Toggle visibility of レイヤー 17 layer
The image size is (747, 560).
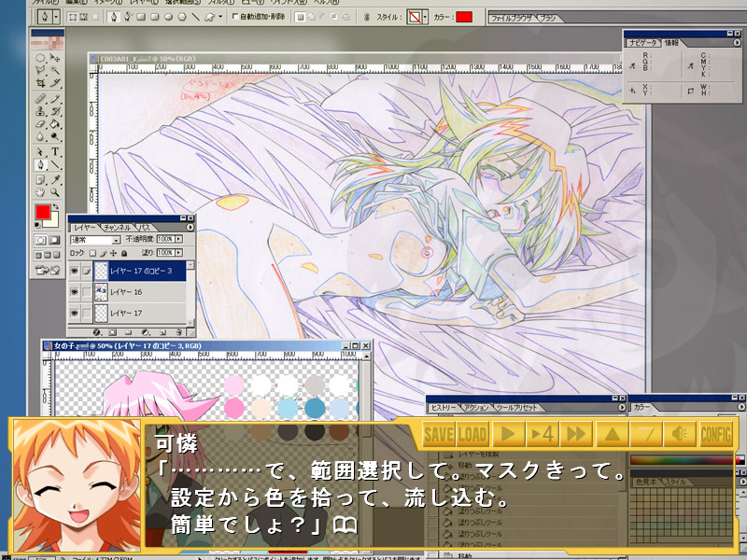coord(75,313)
